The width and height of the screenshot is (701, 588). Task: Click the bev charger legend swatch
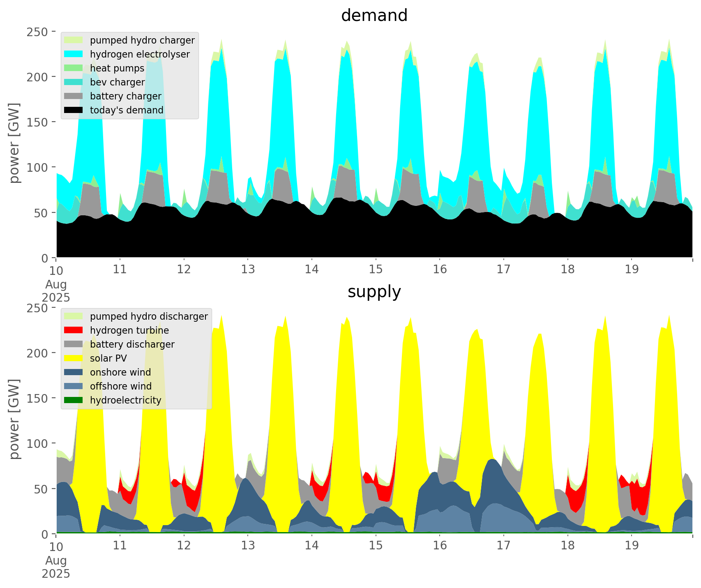(x=74, y=82)
